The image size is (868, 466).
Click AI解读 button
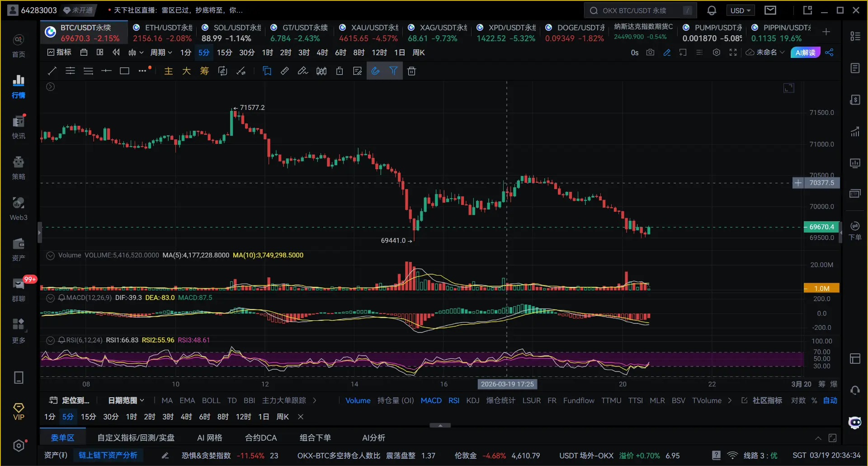805,52
